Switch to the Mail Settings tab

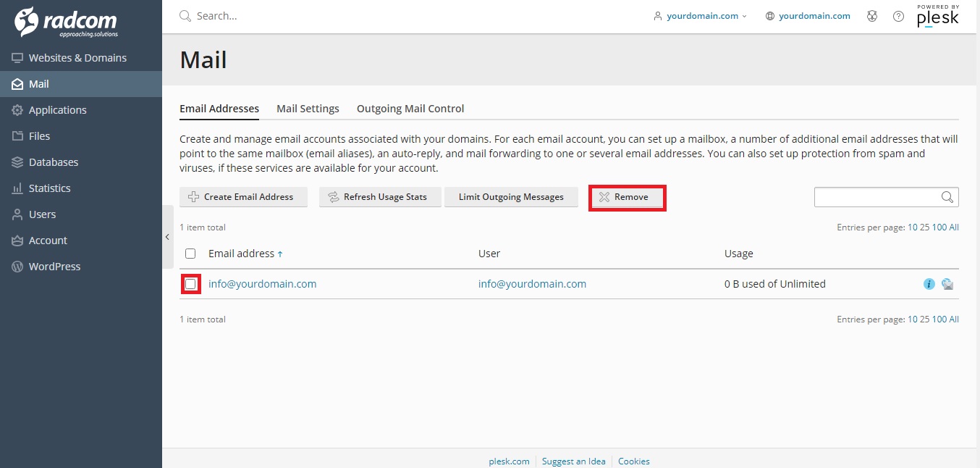(x=308, y=109)
